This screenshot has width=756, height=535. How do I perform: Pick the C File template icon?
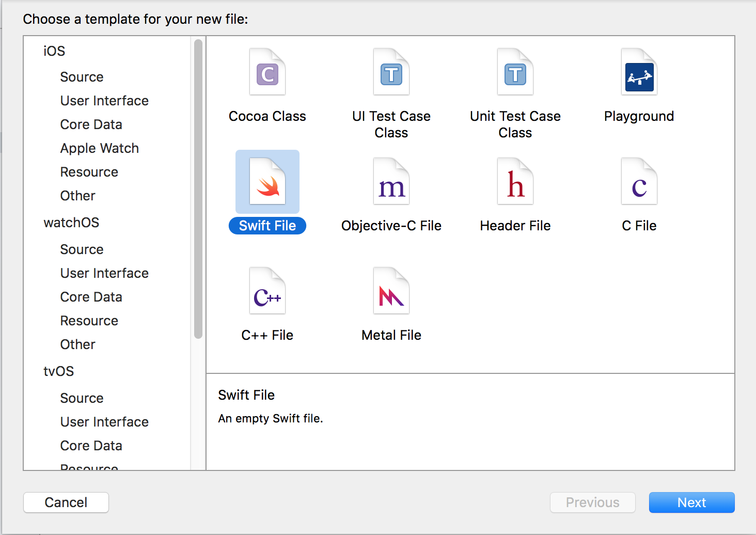[x=639, y=182]
